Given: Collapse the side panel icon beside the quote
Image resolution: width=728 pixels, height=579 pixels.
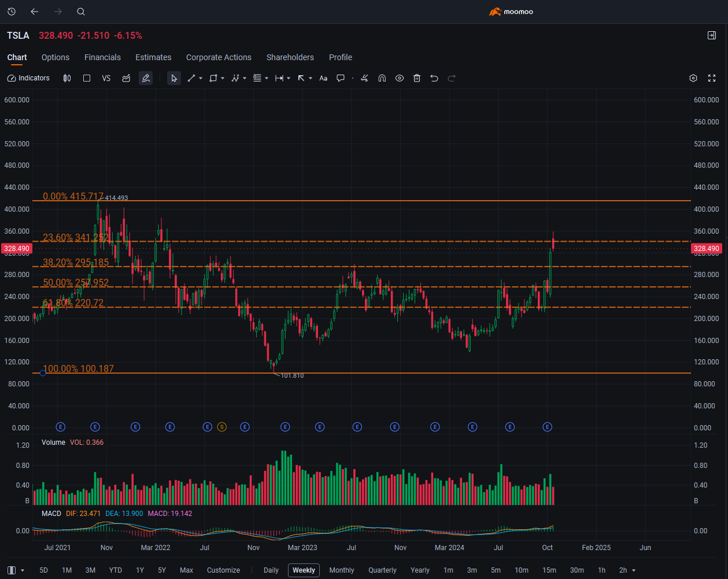Looking at the screenshot, I should [x=712, y=35].
